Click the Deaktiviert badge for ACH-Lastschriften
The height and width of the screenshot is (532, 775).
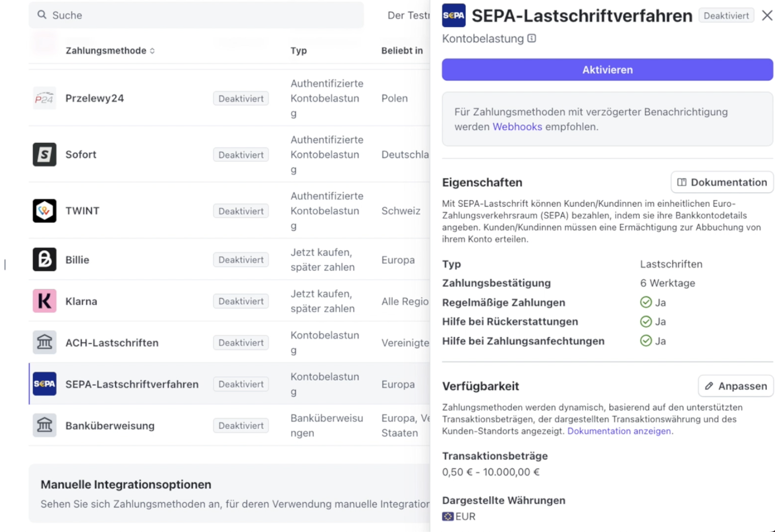point(241,342)
